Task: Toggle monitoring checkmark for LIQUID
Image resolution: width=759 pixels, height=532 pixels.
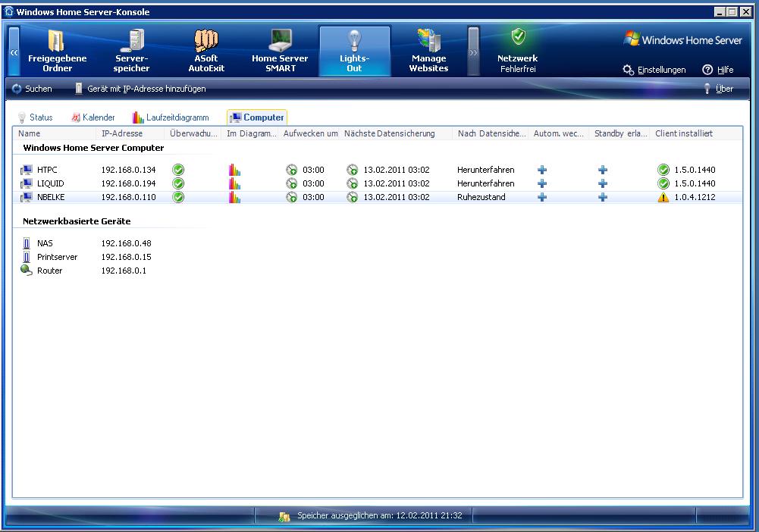Action: tap(178, 183)
